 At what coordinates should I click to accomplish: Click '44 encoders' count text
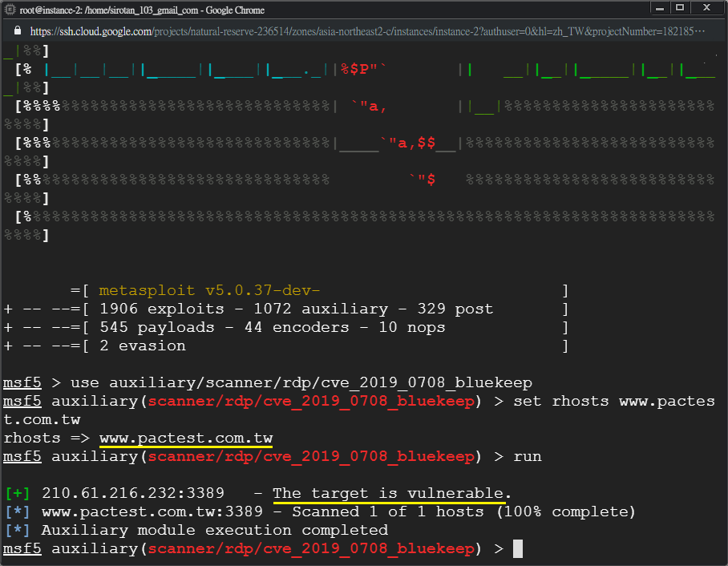297,328
